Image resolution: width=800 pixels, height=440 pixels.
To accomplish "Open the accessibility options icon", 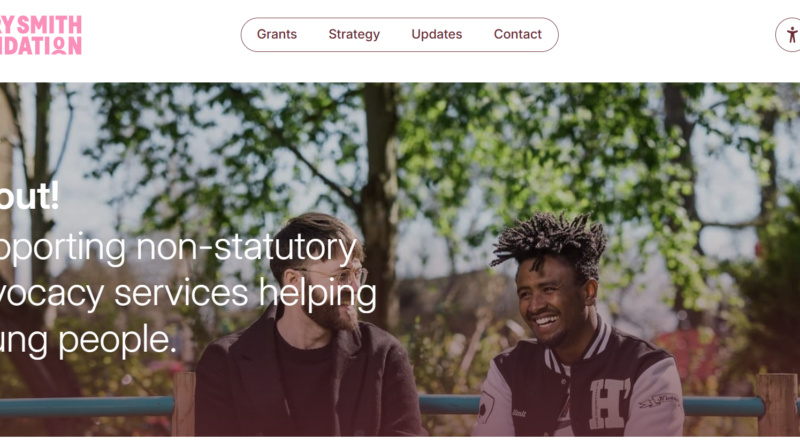I will [790, 35].
